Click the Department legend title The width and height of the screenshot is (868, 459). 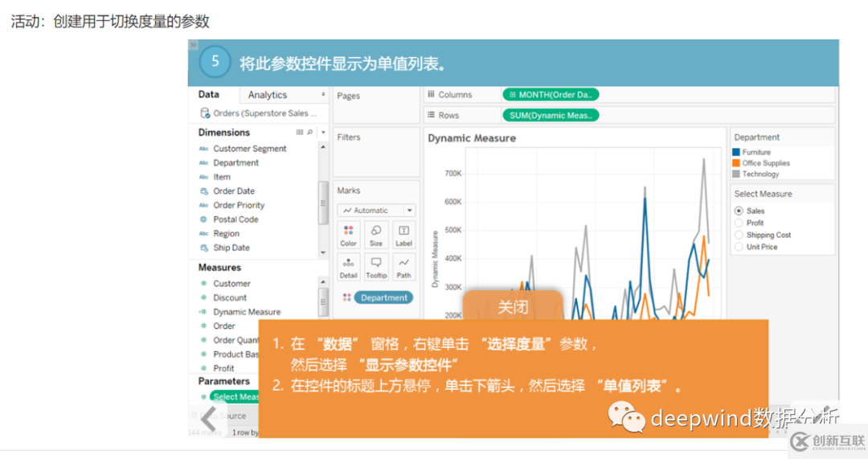click(757, 137)
